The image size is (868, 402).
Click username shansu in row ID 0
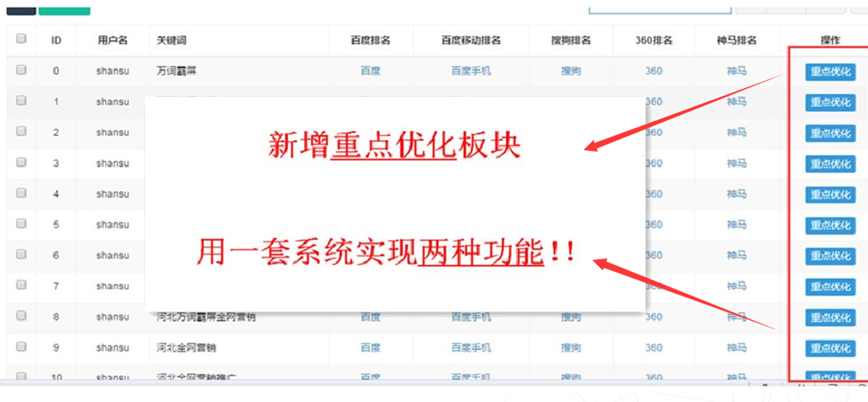click(113, 71)
